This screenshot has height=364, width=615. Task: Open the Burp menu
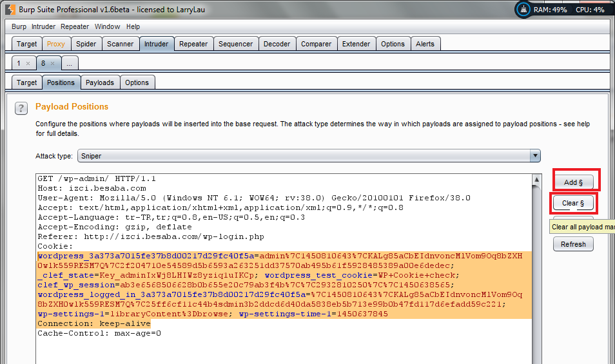(19, 26)
